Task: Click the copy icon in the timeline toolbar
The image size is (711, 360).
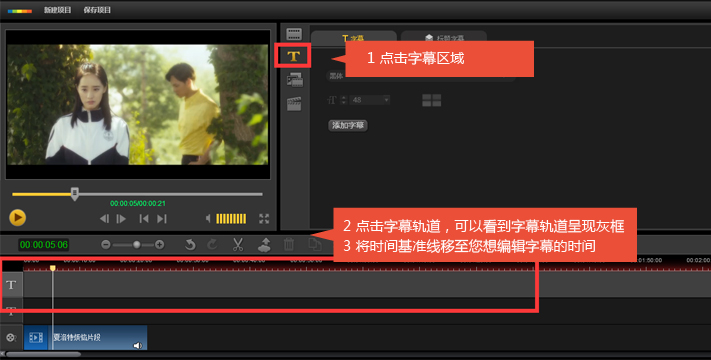Action: pyautogui.click(x=314, y=244)
